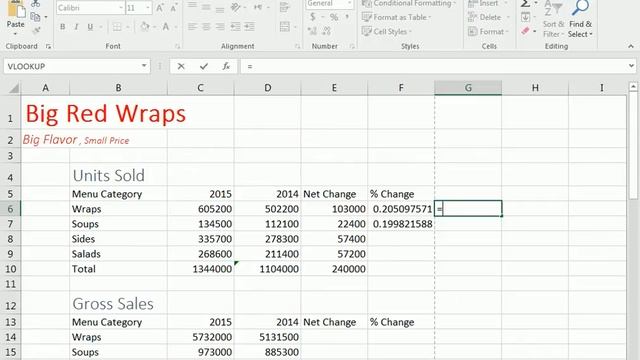Open the Format cells menu
Screen dimensions: 640x360
coord(488,31)
